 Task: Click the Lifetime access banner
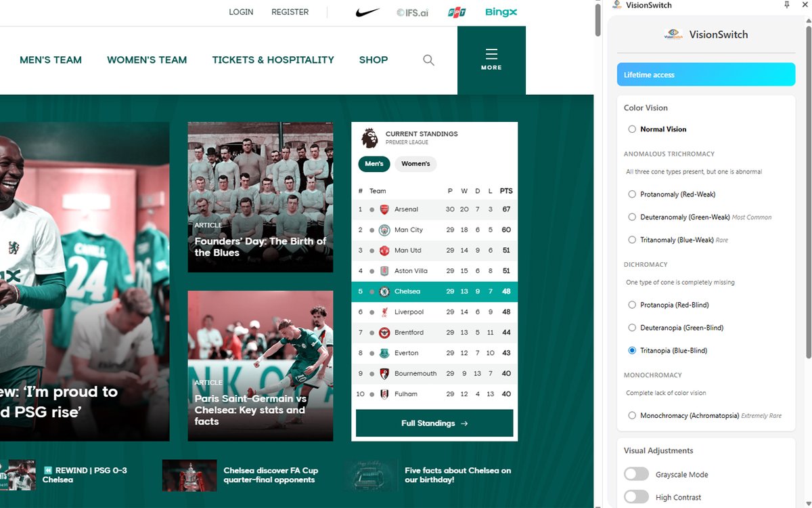tap(706, 75)
